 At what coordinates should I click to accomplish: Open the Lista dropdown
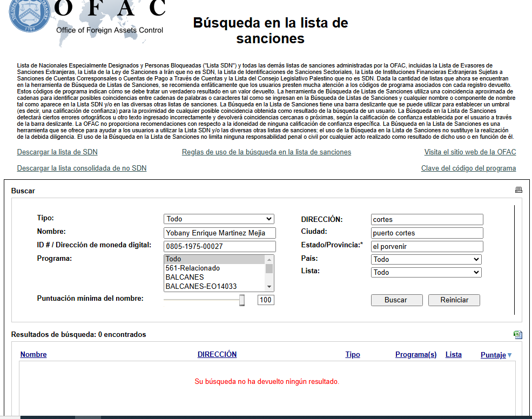click(x=426, y=273)
